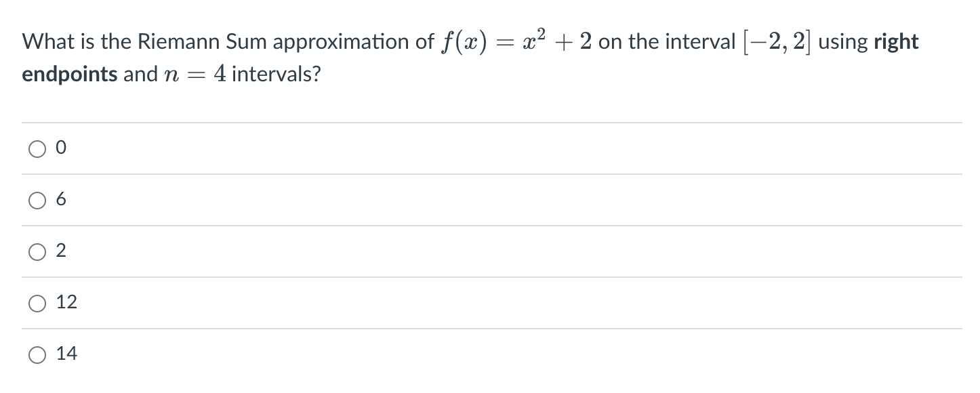Image resolution: width=980 pixels, height=393 pixels.
Task: Select the radio button for answer 14
Action: click(x=37, y=354)
